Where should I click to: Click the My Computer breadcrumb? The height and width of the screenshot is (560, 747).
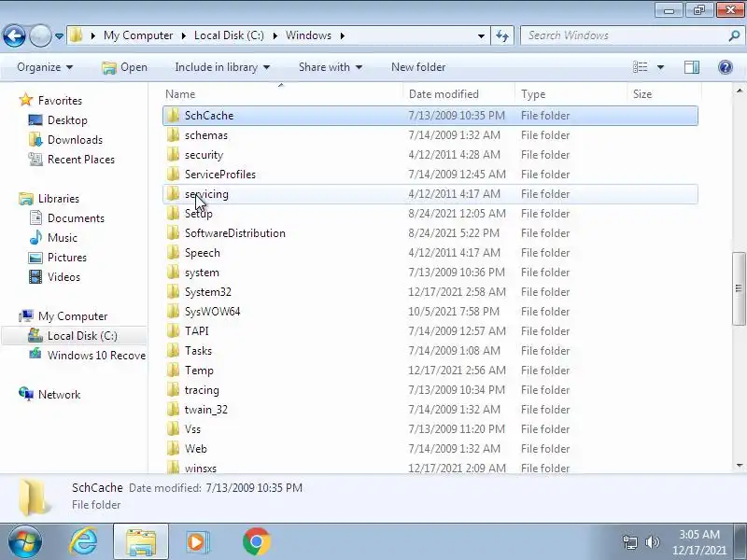coord(138,35)
